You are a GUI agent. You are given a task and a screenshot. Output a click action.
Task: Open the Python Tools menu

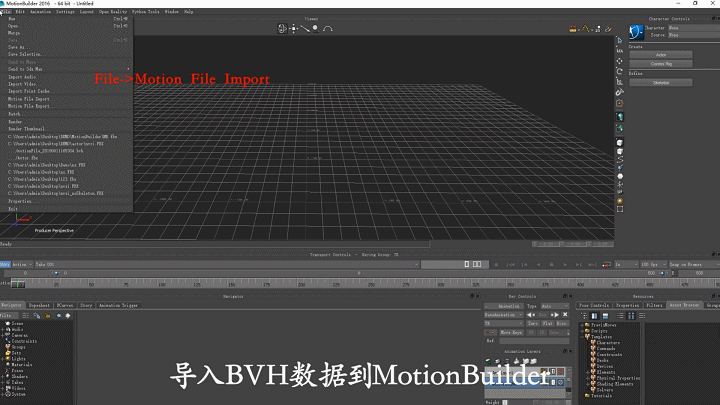146,11
